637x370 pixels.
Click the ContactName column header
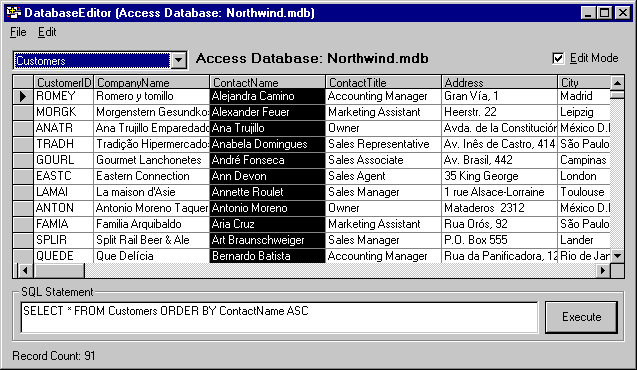click(x=267, y=82)
